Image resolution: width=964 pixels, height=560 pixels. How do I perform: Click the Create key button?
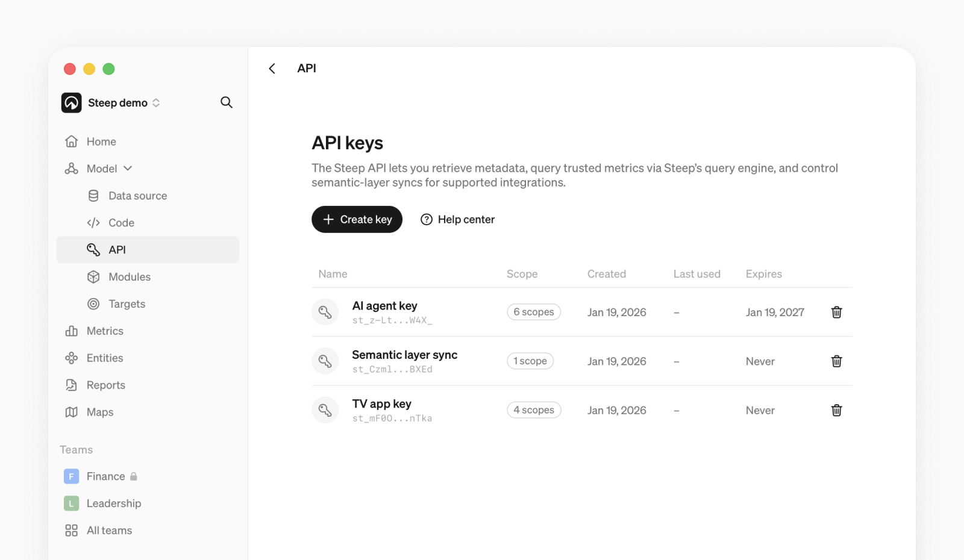click(x=357, y=219)
